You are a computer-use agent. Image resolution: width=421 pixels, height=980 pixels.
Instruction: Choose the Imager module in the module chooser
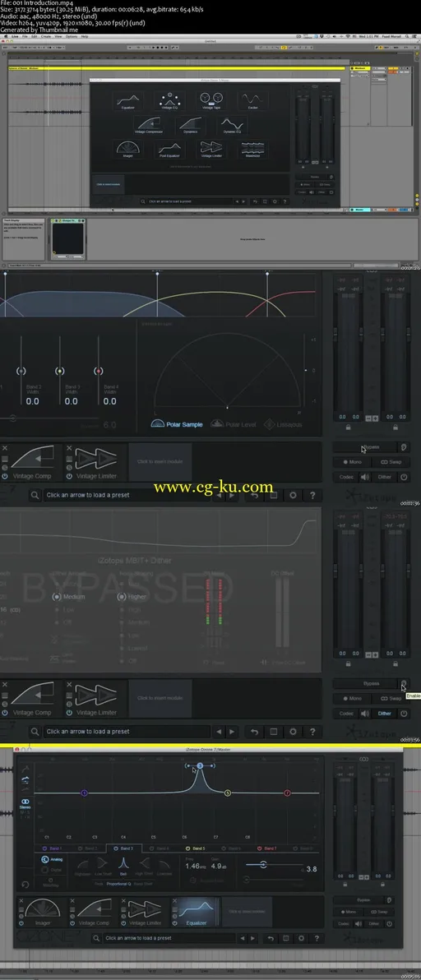click(127, 150)
